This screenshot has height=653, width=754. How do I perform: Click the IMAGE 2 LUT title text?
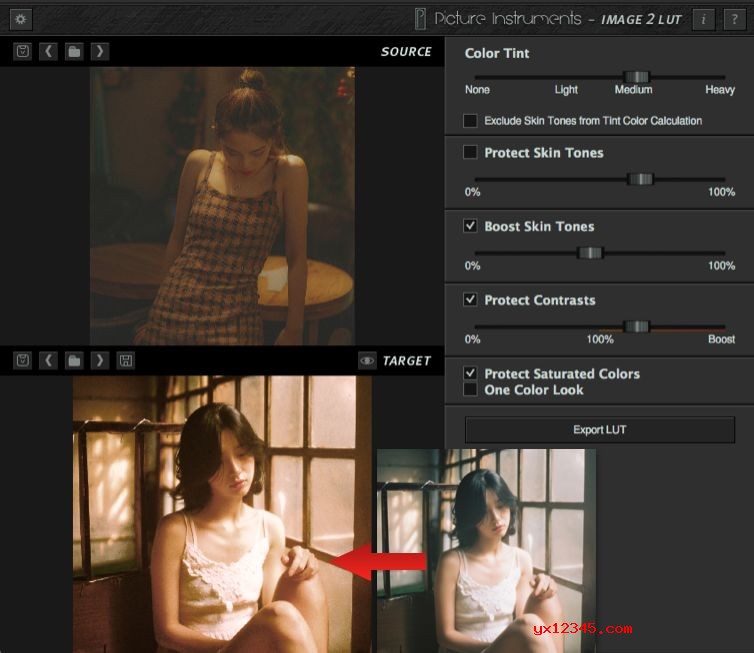coord(641,19)
